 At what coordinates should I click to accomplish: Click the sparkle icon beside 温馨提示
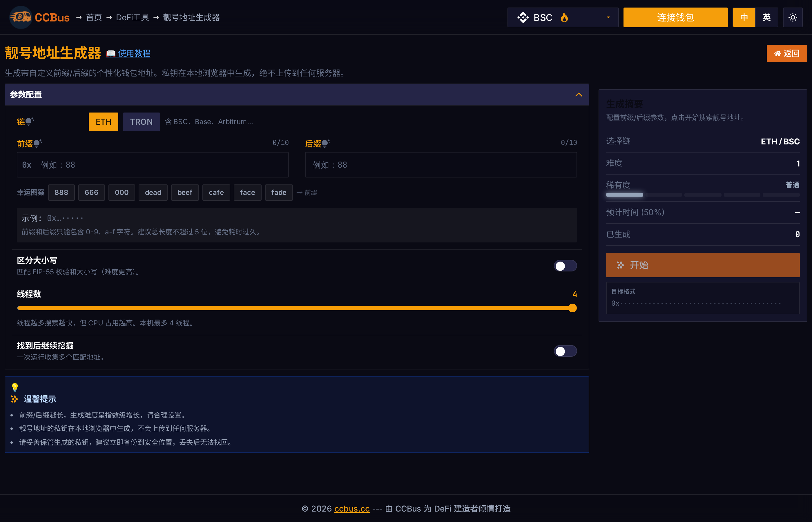(x=14, y=399)
